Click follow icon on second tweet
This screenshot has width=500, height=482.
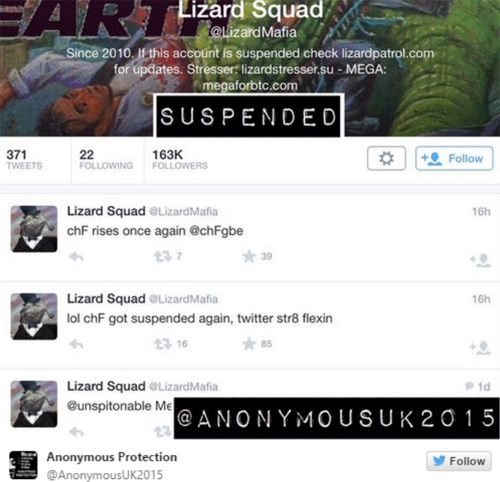coord(480,348)
